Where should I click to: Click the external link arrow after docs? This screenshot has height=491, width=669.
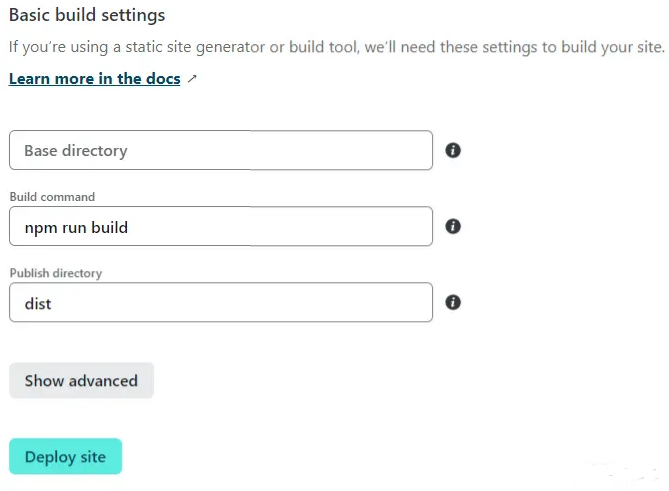[192, 78]
